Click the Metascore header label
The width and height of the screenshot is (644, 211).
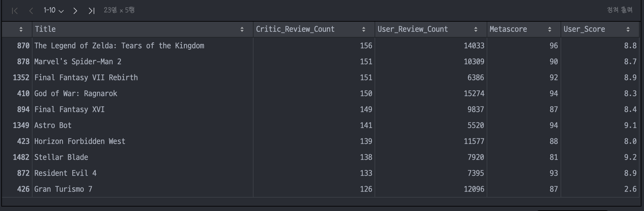pyautogui.click(x=508, y=29)
